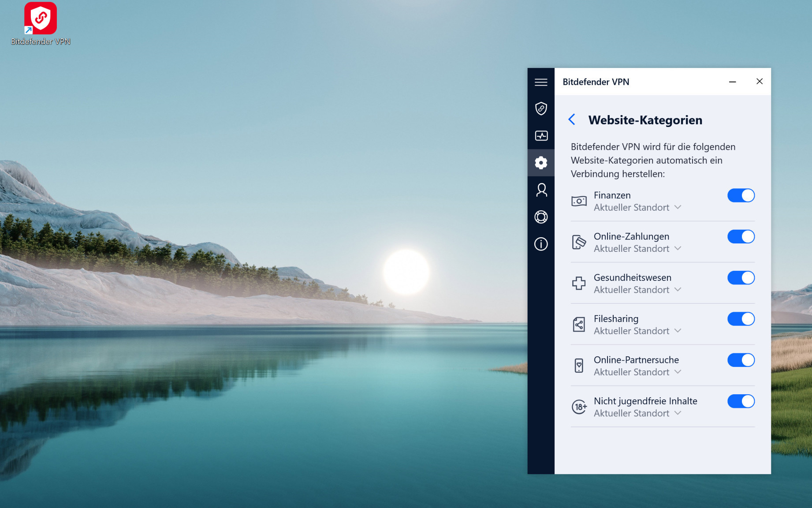Viewport: 812px width, 508px height.
Task: Click the Online-Partnersuche category label
Action: (x=636, y=360)
